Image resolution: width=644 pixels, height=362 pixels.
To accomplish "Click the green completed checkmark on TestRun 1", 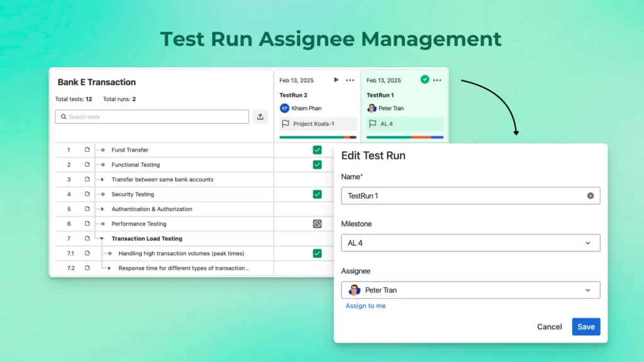I will tap(425, 80).
